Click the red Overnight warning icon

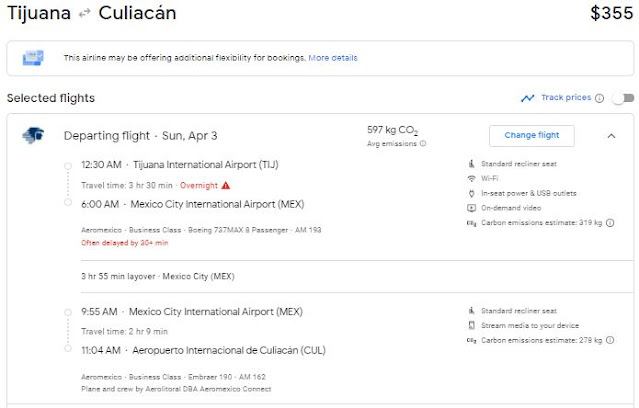point(226,185)
